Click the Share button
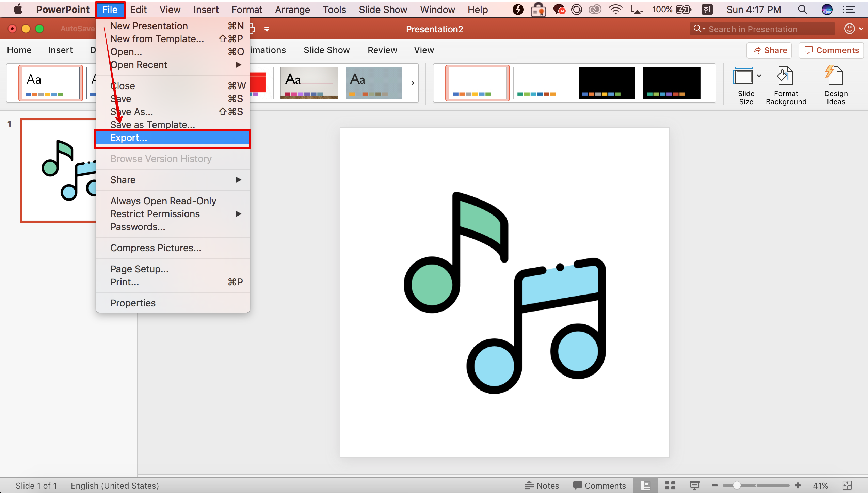The image size is (868, 493). 769,50
